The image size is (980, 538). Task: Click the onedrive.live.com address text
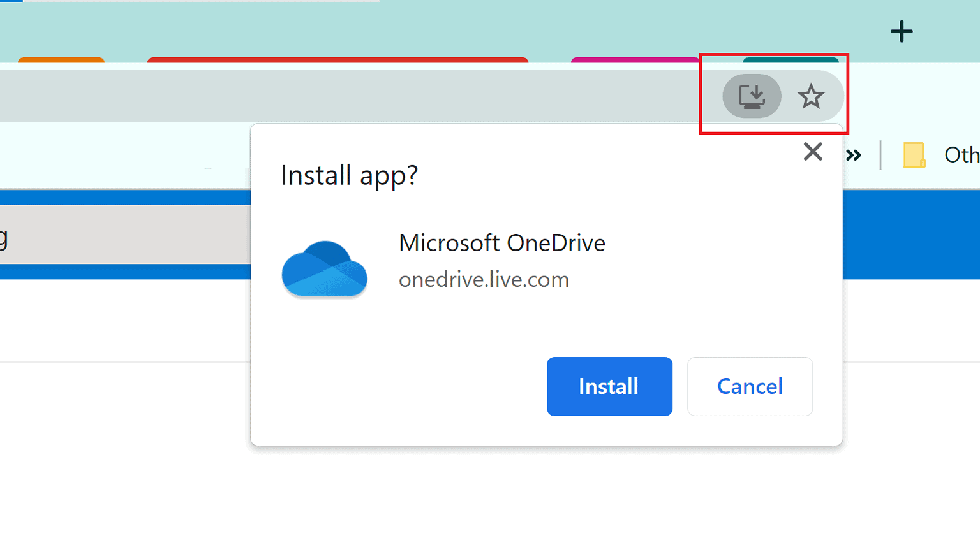(x=484, y=279)
